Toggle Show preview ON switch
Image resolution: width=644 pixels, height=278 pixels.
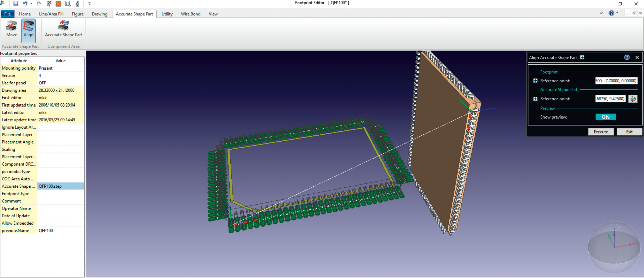click(605, 117)
